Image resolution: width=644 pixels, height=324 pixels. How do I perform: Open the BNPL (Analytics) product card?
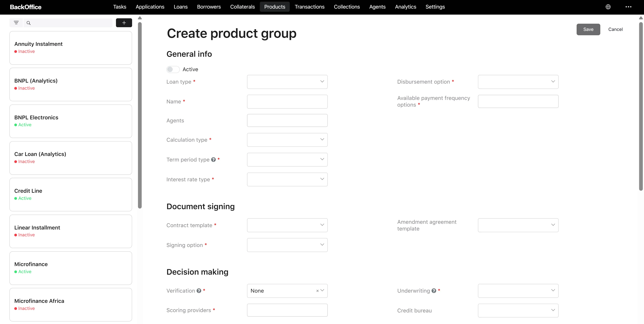[x=71, y=85]
